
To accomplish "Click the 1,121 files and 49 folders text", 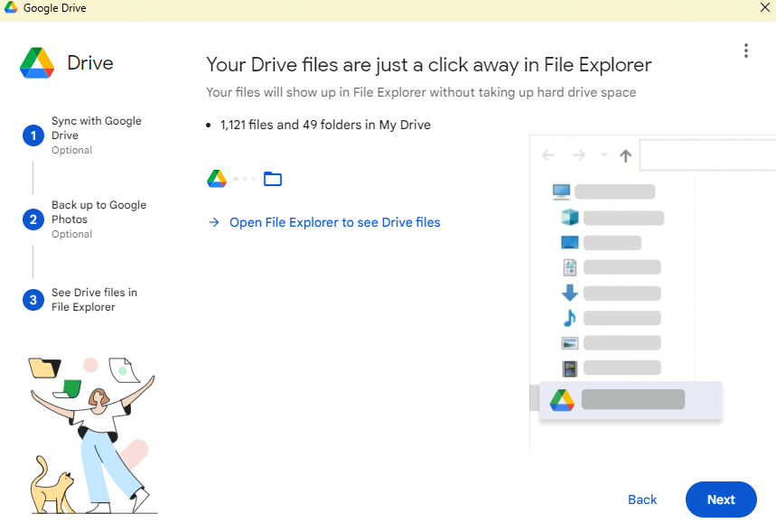I will [325, 125].
